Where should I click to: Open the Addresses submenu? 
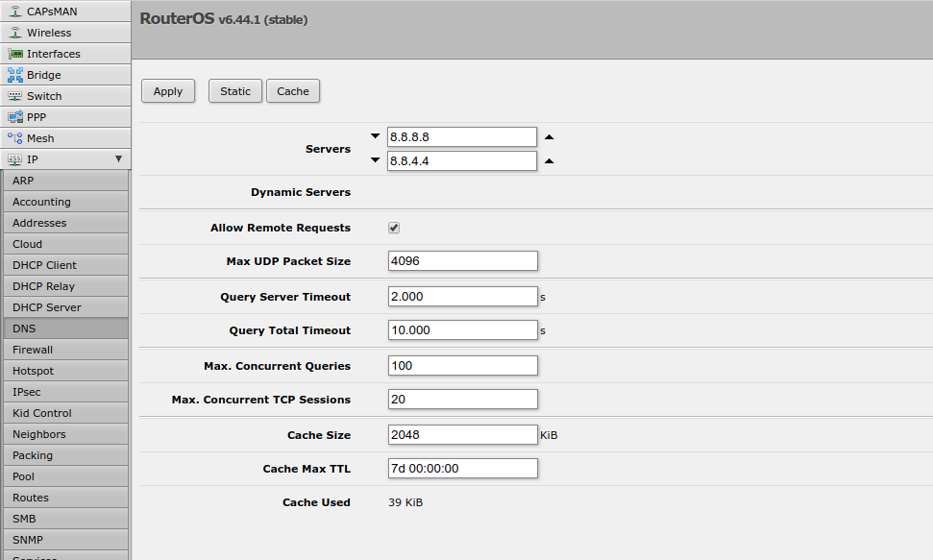(65, 223)
